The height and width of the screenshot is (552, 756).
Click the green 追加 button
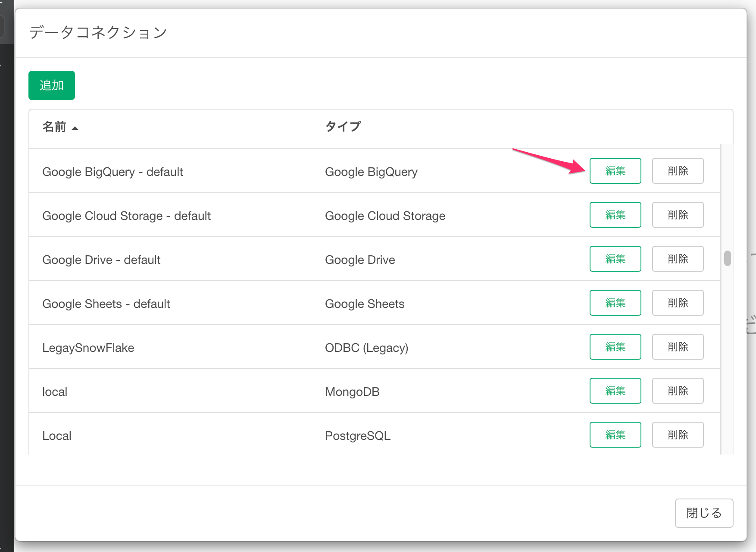[x=52, y=85]
